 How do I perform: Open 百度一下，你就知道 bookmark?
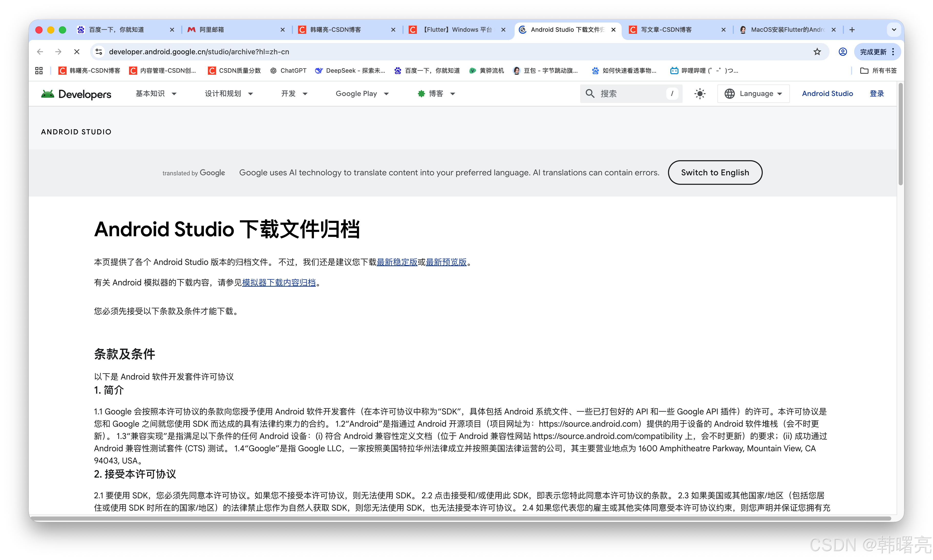pos(427,71)
